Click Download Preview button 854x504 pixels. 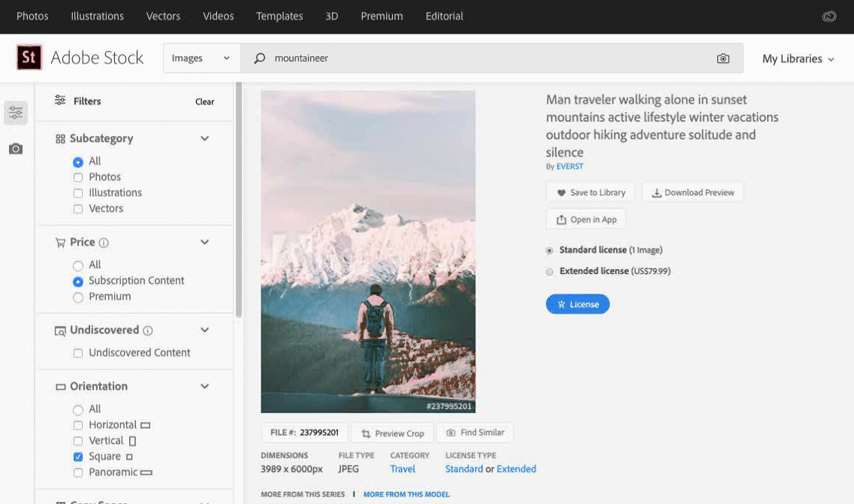(693, 192)
